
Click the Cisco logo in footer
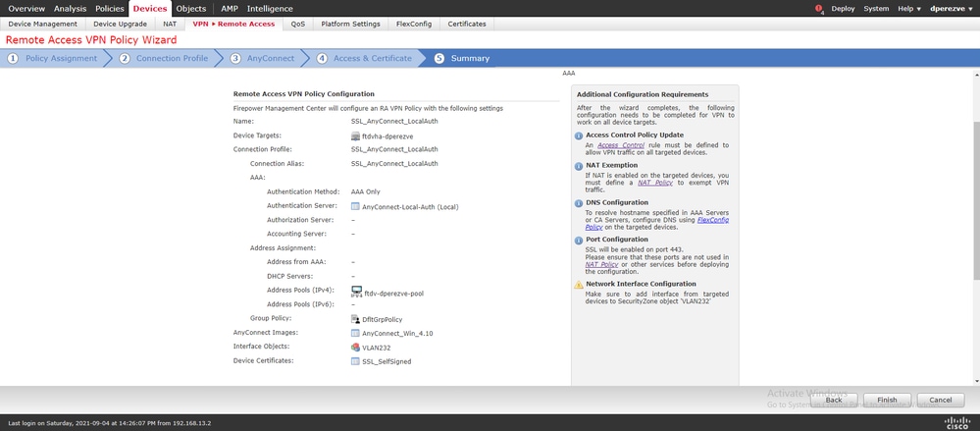click(957, 422)
